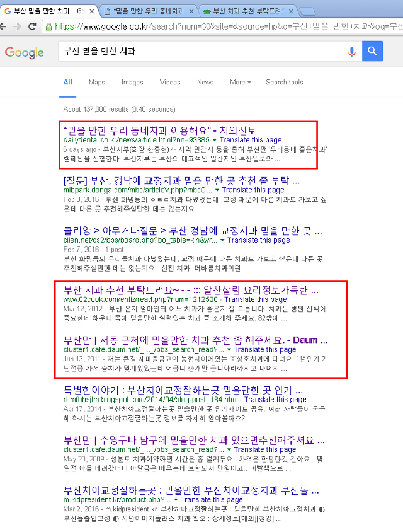This screenshot has height=532, width=403.
Task: Expand dropdown arrow next to dailydental.co.kr URL
Action: pos(215,140)
